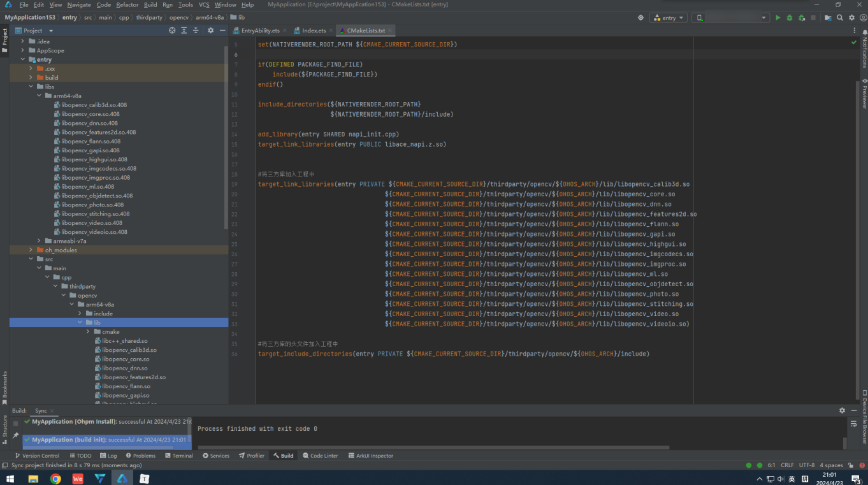The height and width of the screenshot is (485, 868).
Task: Switch to the Index.ets tab
Action: click(313, 29)
